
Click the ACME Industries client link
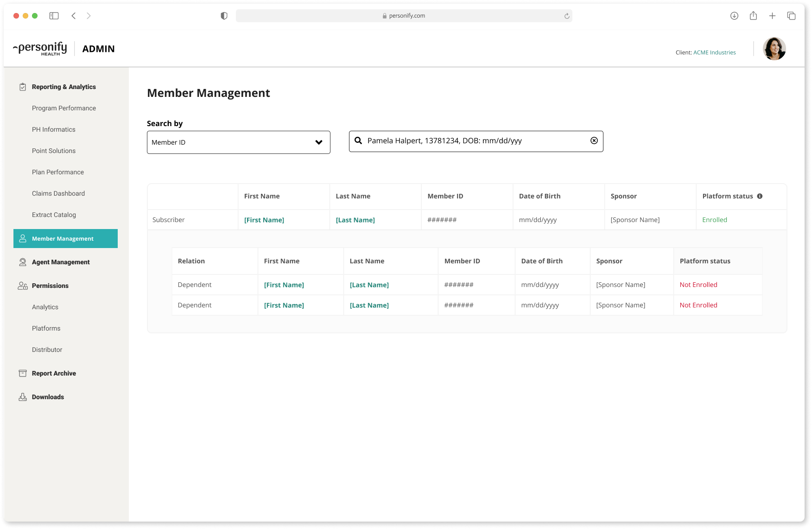coord(714,52)
